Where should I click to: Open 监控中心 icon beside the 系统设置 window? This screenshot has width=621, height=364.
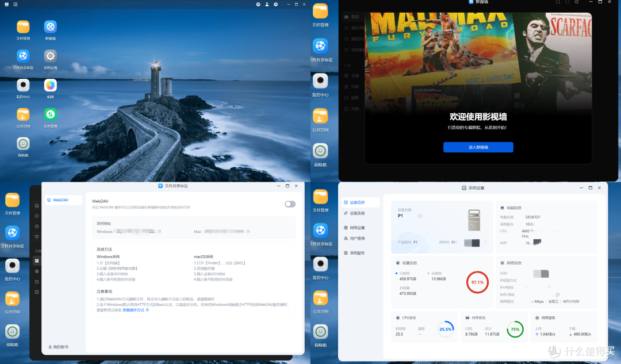point(320,264)
